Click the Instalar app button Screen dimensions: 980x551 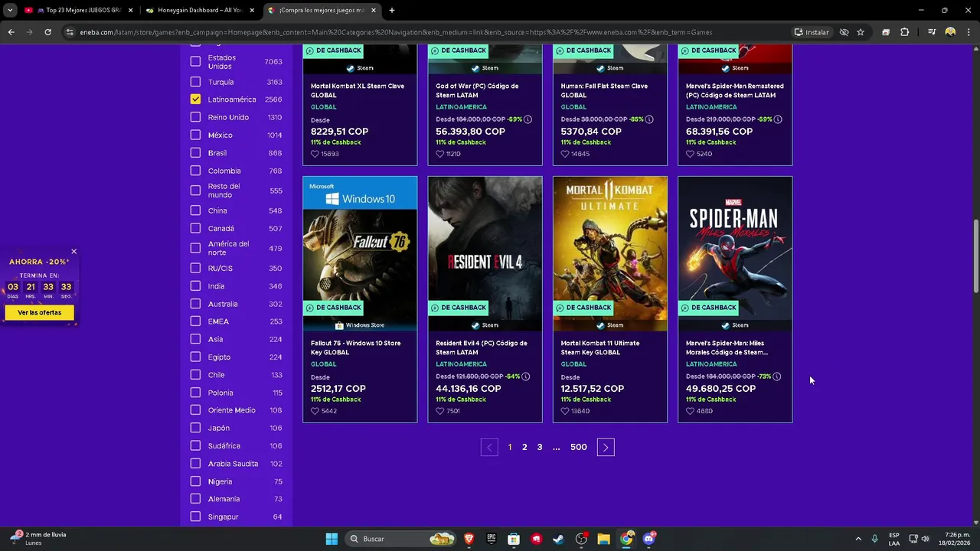click(812, 32)
